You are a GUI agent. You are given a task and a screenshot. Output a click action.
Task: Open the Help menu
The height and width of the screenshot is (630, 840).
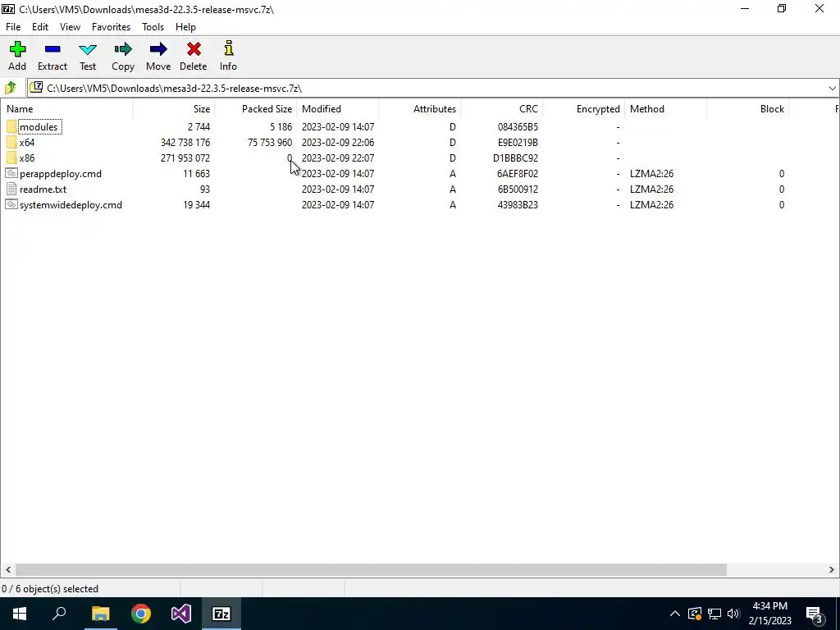pyautogui.click(x=185, y=27)
